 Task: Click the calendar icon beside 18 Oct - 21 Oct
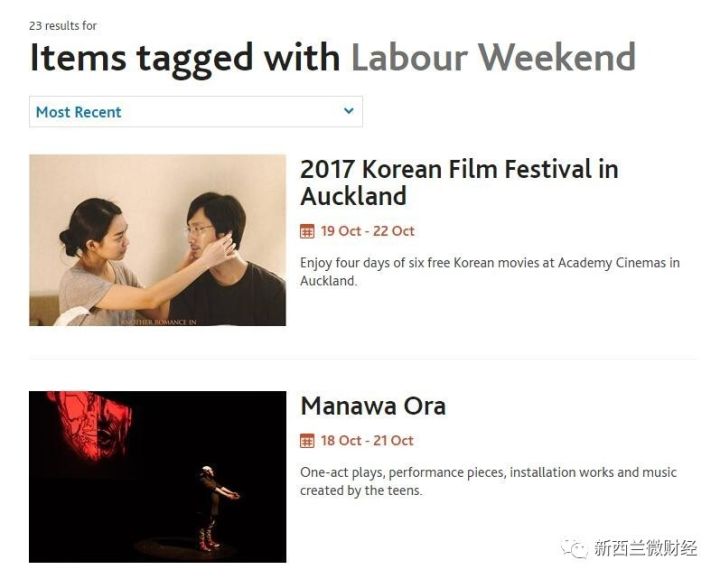coord(307,441)
